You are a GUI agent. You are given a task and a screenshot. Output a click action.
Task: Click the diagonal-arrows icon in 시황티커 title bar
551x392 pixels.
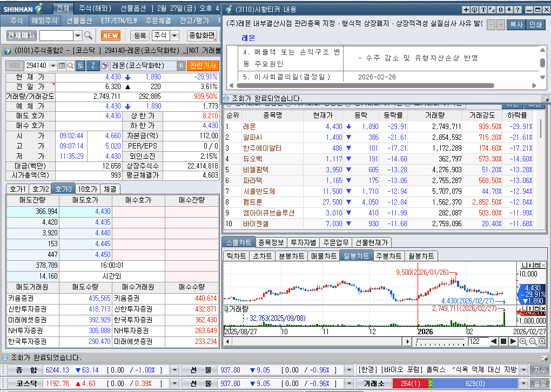492,10
